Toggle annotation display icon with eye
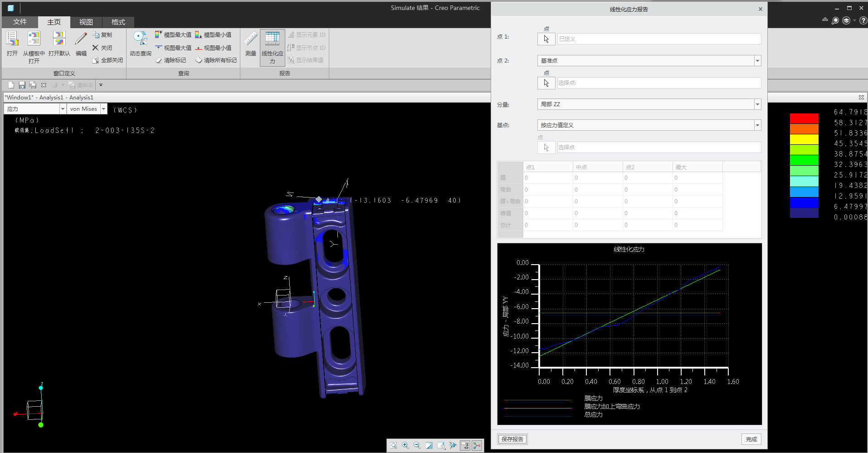868x453 pixels. point(465,446)
